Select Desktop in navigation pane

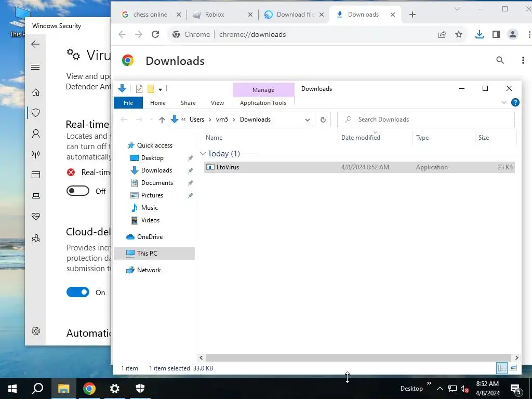coord(152,158)
